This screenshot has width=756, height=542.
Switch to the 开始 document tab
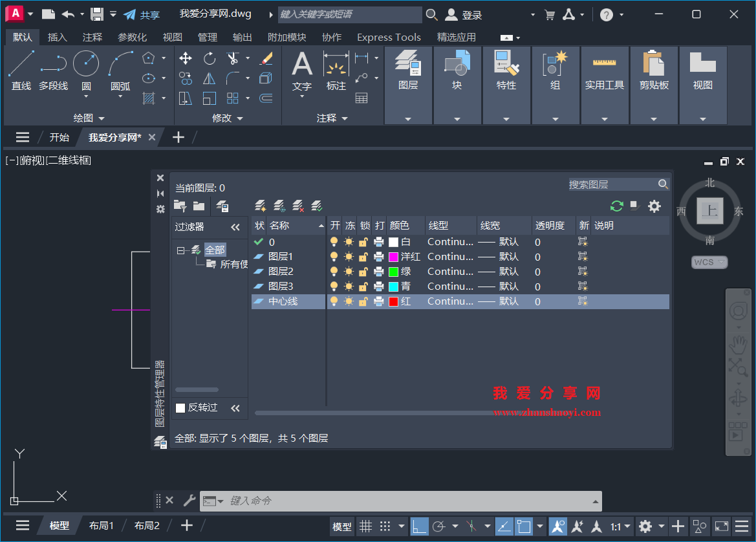pos(59,137)
